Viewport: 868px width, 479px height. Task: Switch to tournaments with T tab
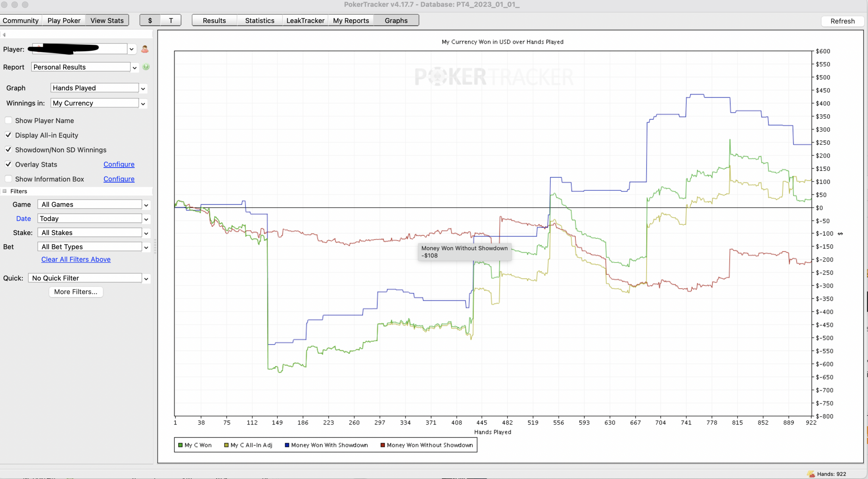[171, 20]
